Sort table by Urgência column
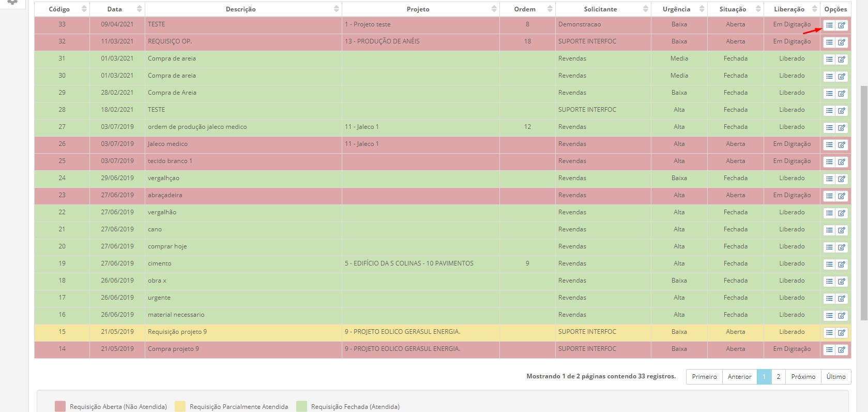This screenshot has height=412, width=868. click(679, 9)
